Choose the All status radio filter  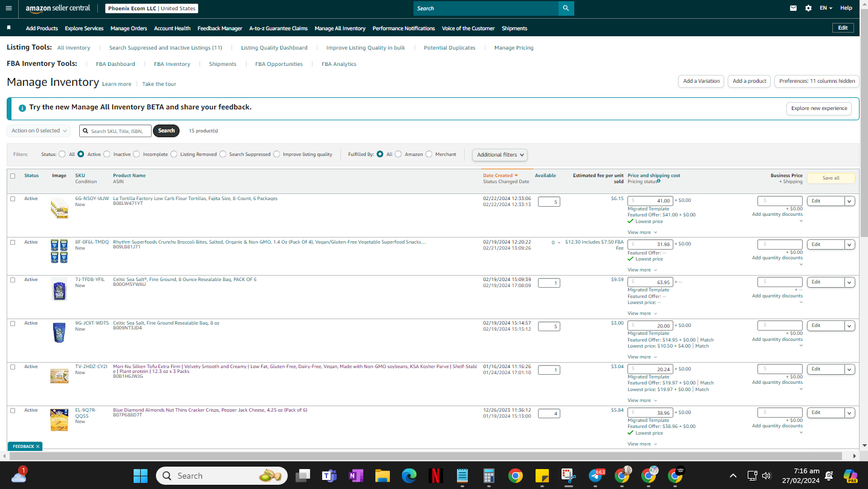62,154
